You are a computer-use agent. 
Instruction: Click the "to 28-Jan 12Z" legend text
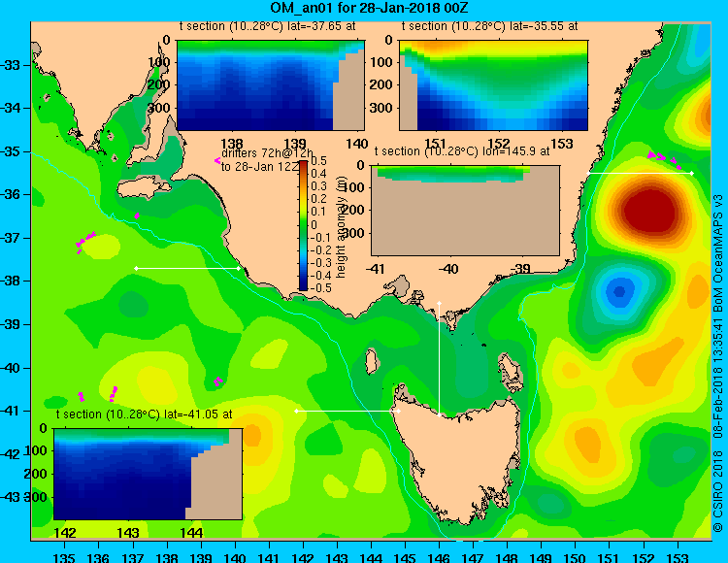tap(260, 167)
